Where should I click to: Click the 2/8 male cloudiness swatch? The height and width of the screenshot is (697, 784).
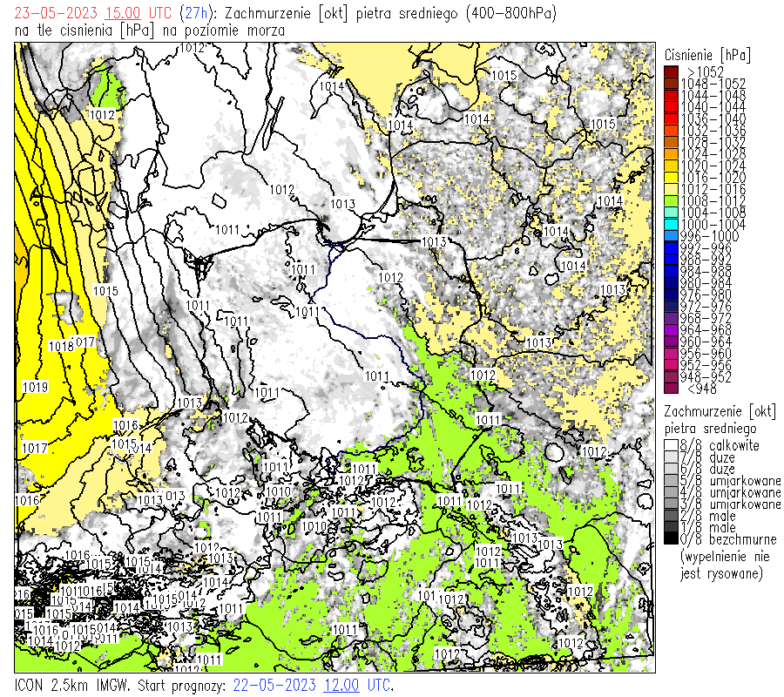tap(671, 516)
